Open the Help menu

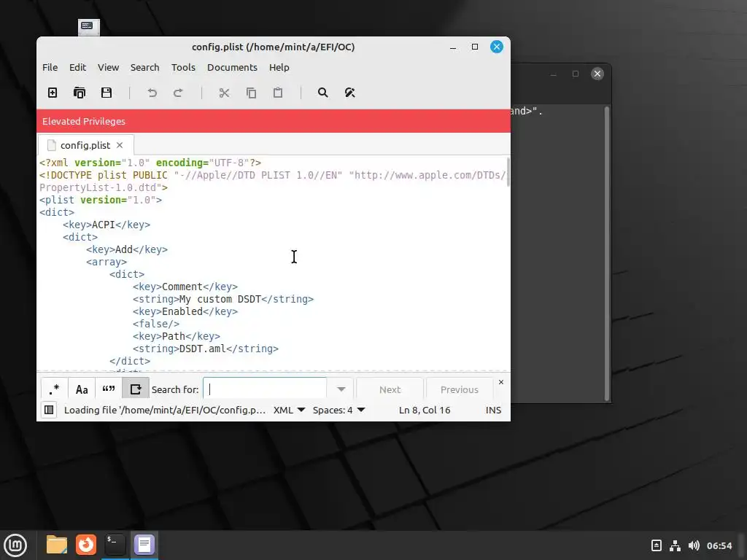[279, 67]
